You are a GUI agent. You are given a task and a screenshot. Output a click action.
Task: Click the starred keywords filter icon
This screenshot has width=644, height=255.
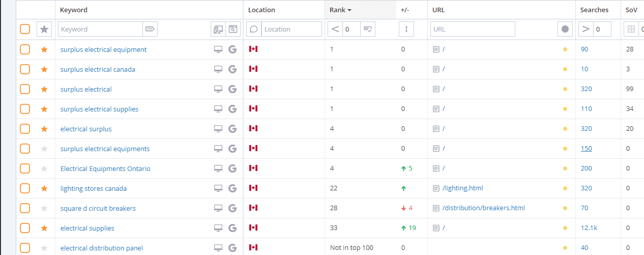click(x=44, y=29)
